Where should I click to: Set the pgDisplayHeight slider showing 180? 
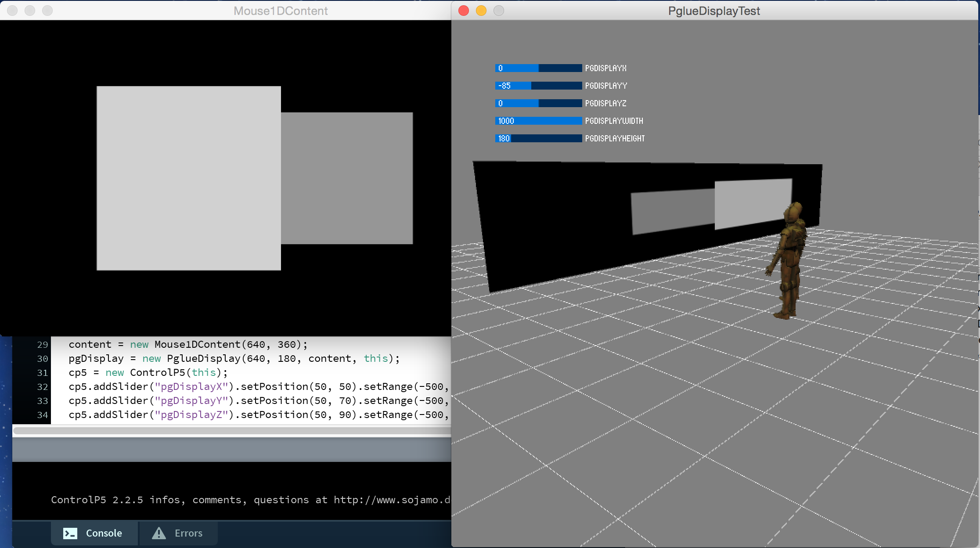[538, 138]
